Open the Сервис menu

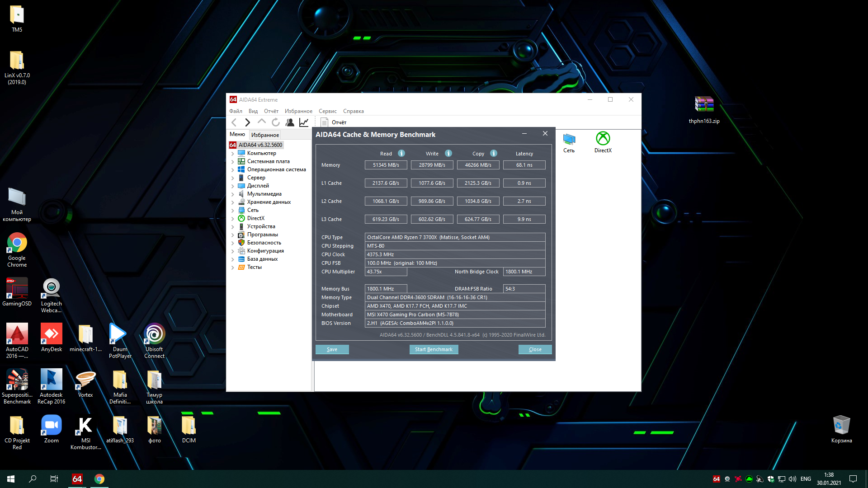(x=328, y=111)
